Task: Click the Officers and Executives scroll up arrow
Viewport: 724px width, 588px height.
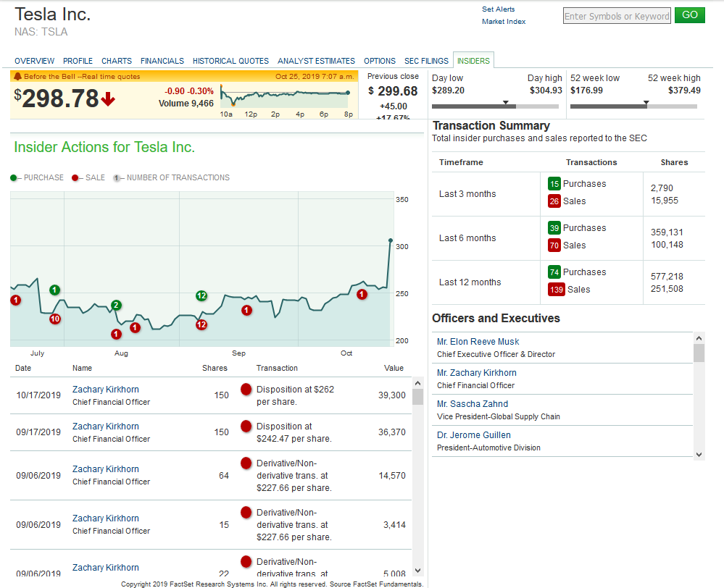Action: pyautogui.click(x=699, y=338)
